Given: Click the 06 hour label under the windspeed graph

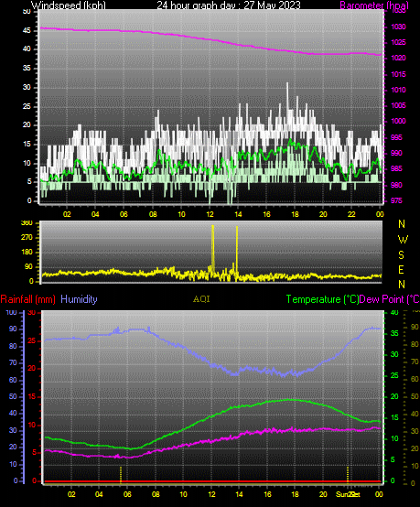Looking at the screenshot, I should [124, 214].
